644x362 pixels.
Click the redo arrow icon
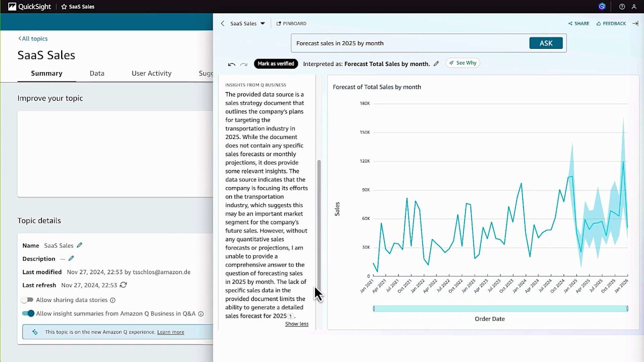click(244, 64)
